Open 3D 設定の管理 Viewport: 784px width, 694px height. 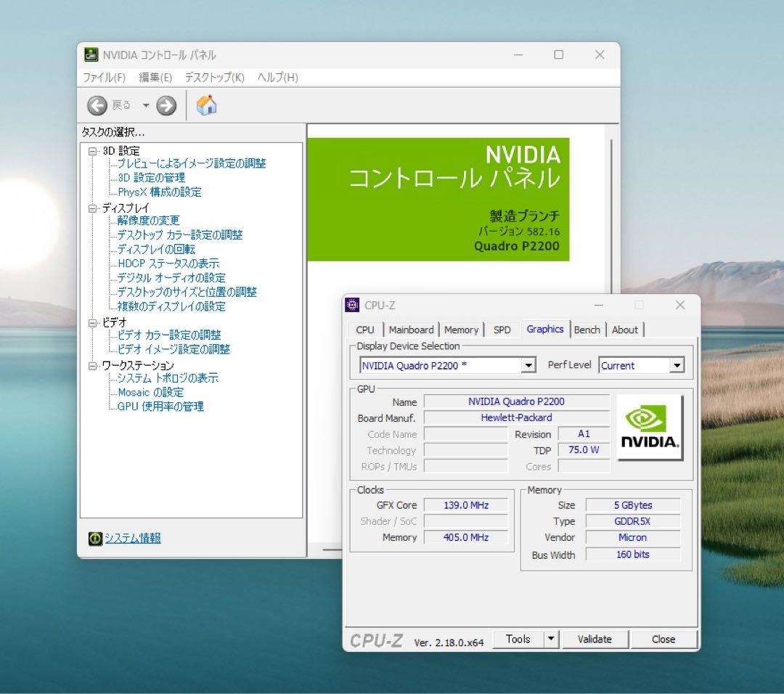[152, 178]
